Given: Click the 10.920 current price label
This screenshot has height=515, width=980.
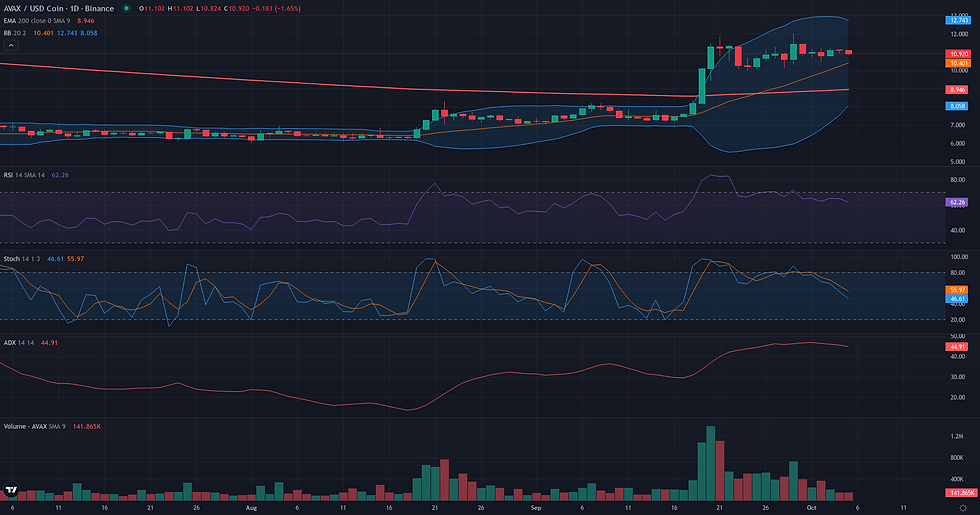Looking at the screenshot, I should coord(959,54).
